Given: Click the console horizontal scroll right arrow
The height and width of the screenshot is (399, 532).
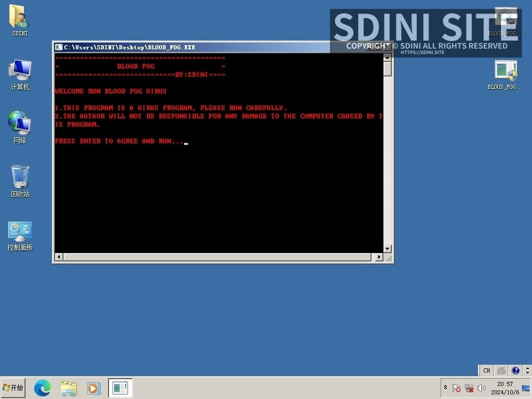Looking at the screenshot, I should coord(379,257).
